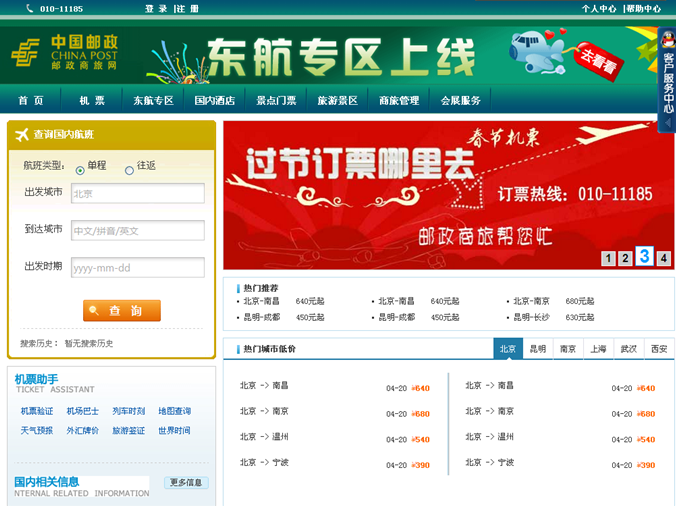Click the 出发时期 date field
Viewport: 676px width, 506px height.
point(138,268)
